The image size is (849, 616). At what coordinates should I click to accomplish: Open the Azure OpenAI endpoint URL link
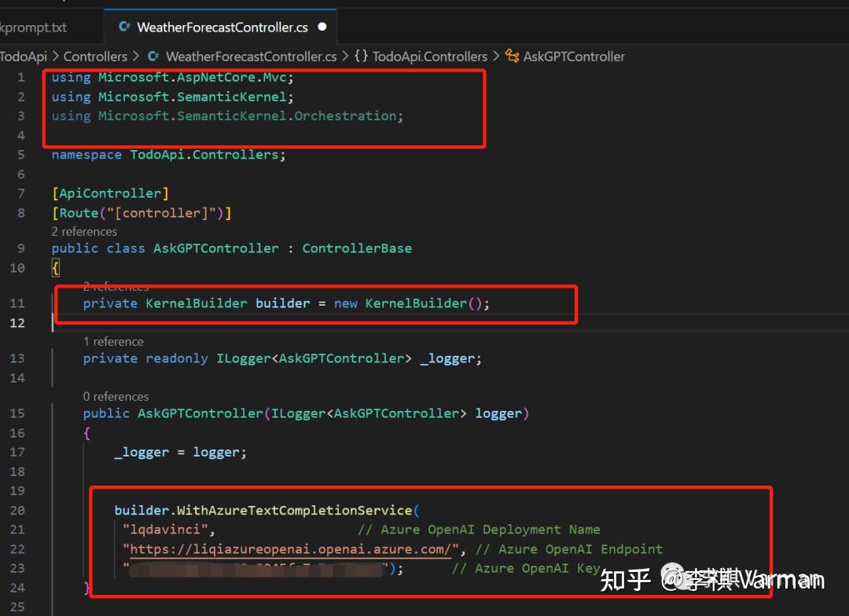pyautogui.click(x=291, y=549)
